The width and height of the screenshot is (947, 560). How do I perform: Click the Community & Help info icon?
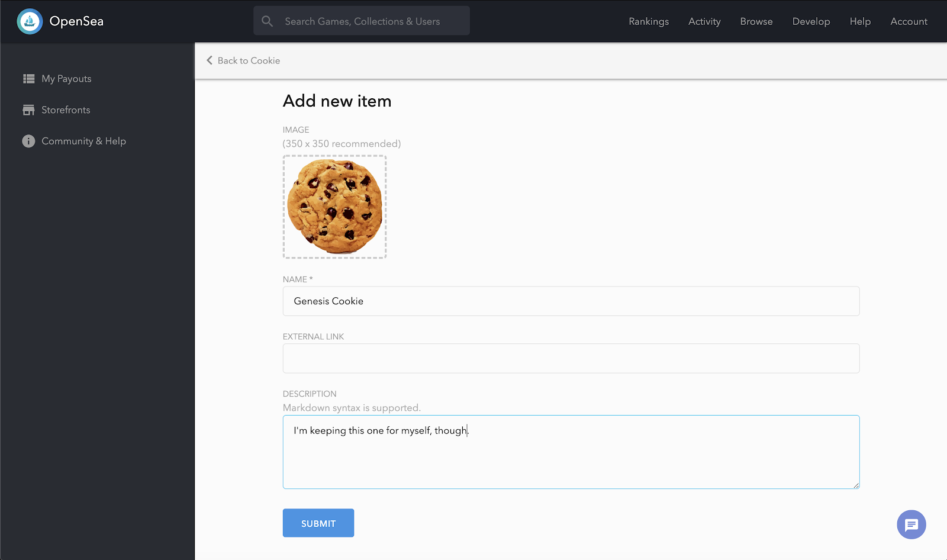click(x=28, y=141)
